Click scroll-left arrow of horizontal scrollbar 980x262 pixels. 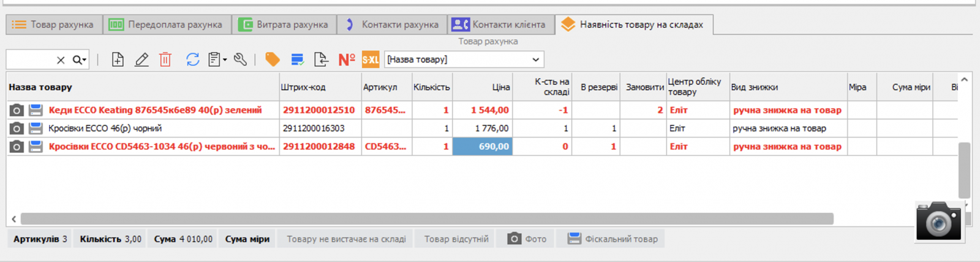tap(13, 219)
